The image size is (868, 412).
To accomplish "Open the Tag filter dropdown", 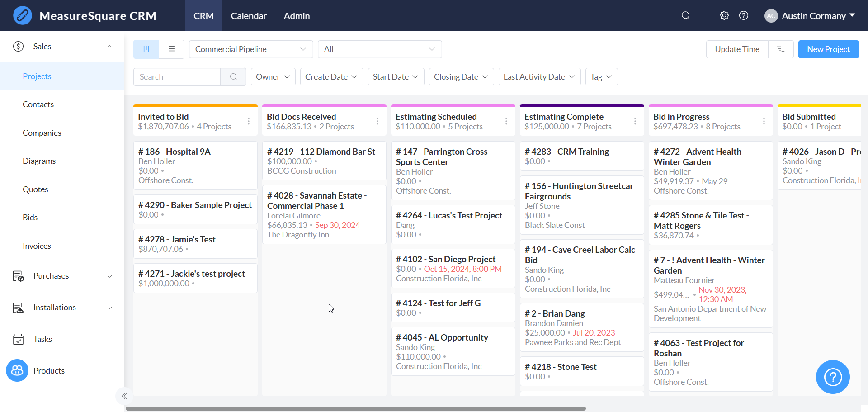I will tap(601, 77).
